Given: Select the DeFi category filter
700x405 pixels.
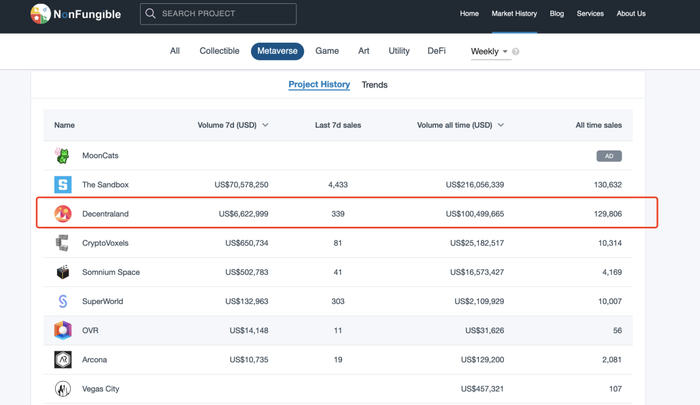Looking at the screenshot, I should [436, 51].
